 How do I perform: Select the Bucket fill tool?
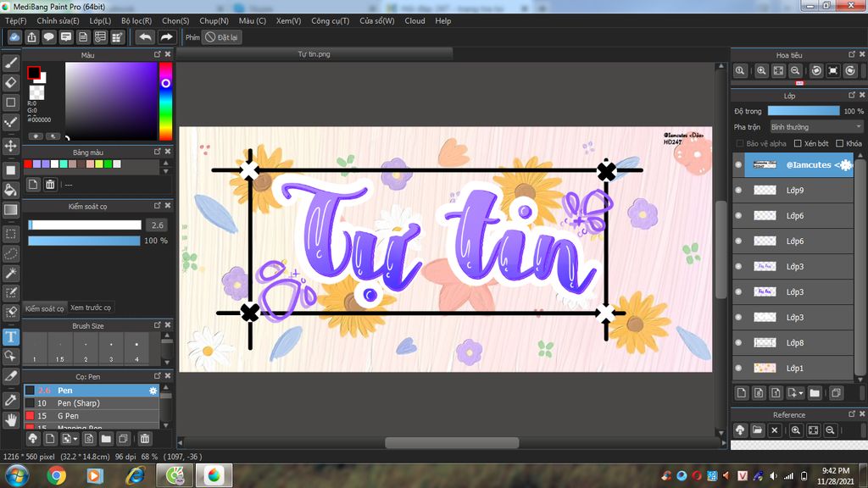(x=10, y=190)
